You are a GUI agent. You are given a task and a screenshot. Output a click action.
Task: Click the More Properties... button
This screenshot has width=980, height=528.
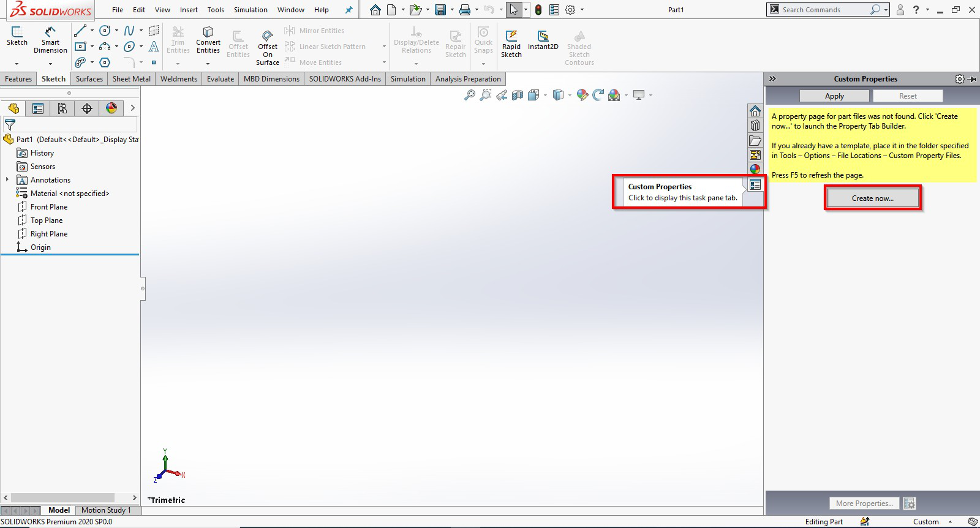(x=864, y=503)
